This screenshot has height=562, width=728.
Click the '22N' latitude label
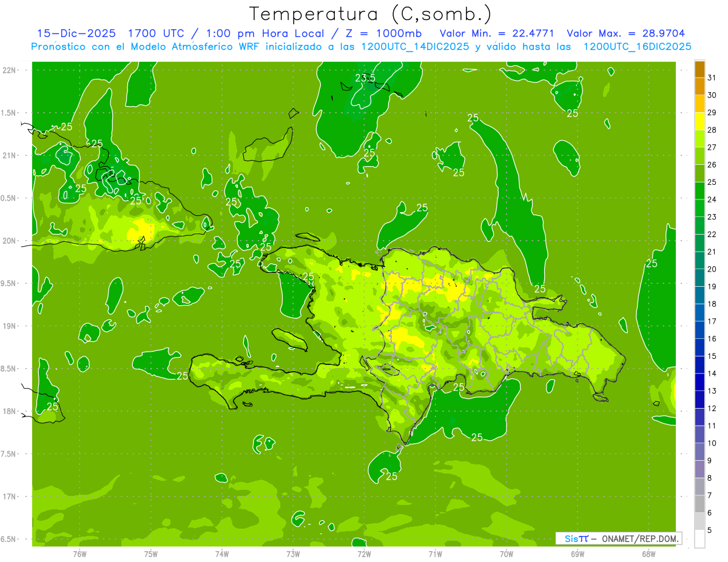pyautogui.click(x=9, y=70)
